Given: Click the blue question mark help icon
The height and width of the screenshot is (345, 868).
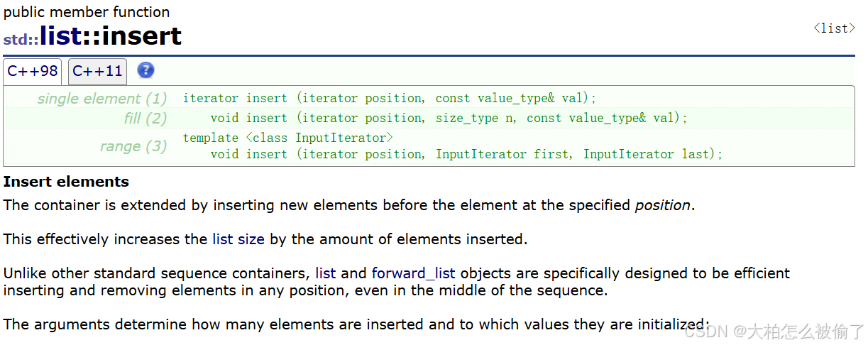Looking at the screenshot, I should [x=145, y=70].
